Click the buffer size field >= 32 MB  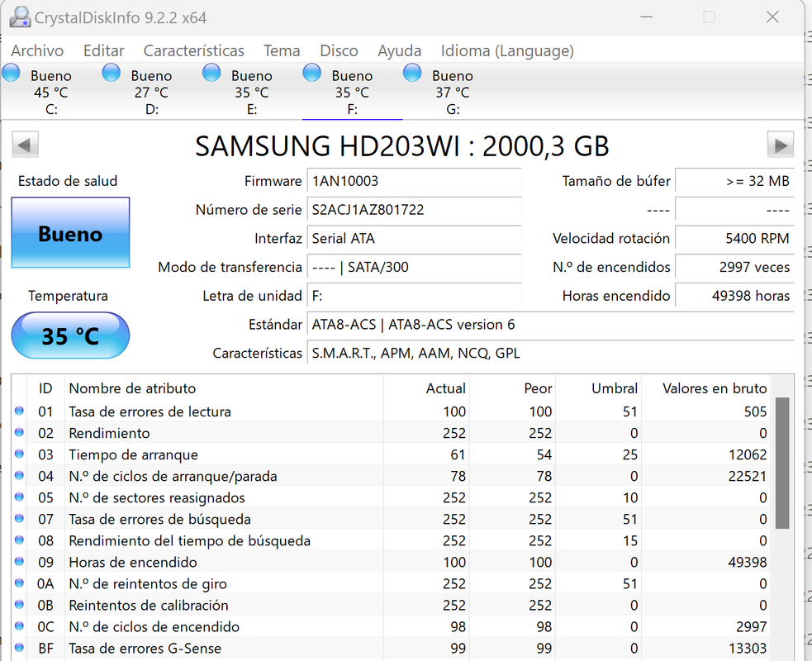tap(734, 181)
